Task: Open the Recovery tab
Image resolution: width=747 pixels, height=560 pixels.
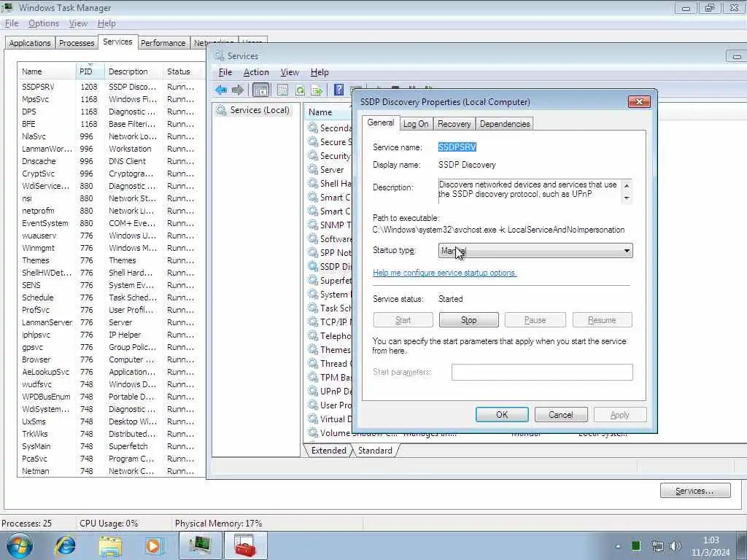Action: [x=454, y=124]
